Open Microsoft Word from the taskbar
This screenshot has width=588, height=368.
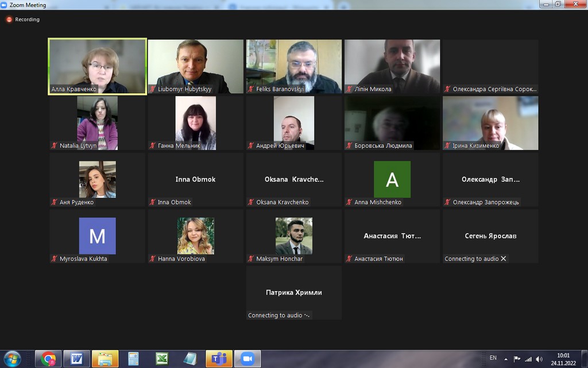point(77,359)
